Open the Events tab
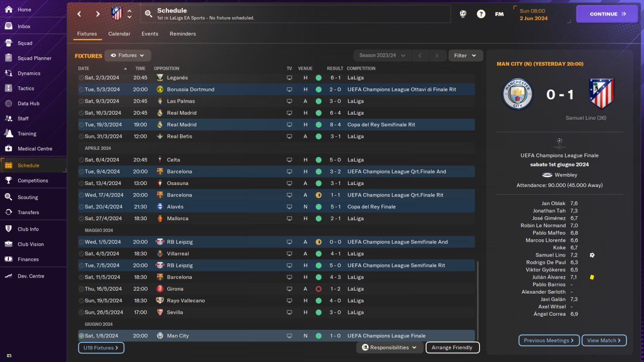This screenshot has width=644, height=362. click(x=150, y=34)
